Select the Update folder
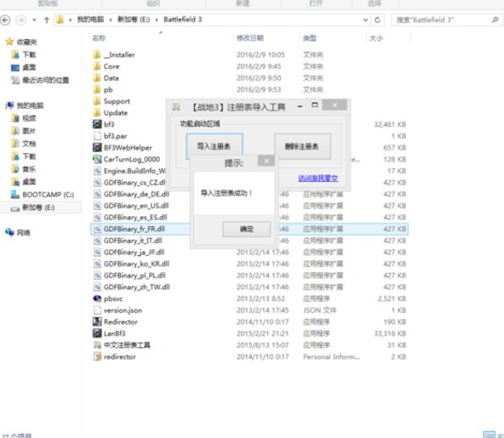504x438 pixels. pos(116,113)
